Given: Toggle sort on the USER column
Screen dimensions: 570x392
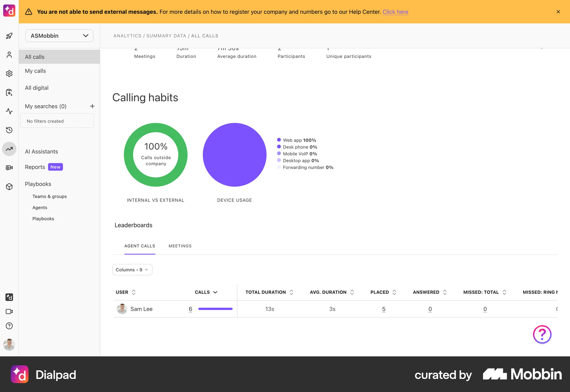Looking at the screenshot, I should [x=134, y=292].
